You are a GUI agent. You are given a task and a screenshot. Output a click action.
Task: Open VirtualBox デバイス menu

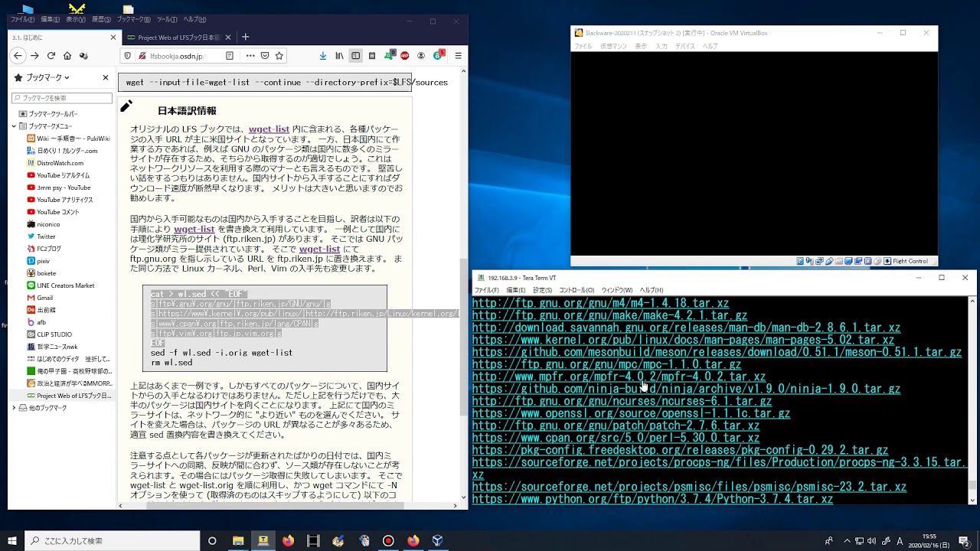(x=685, y=46)
